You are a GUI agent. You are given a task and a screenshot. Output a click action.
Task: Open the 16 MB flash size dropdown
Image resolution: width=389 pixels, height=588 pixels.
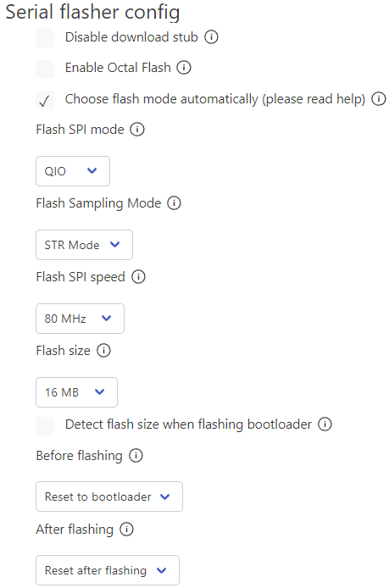76,392
